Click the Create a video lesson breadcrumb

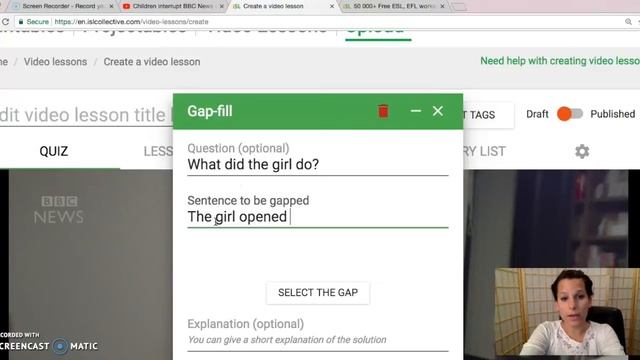click(x=152, y=62)
